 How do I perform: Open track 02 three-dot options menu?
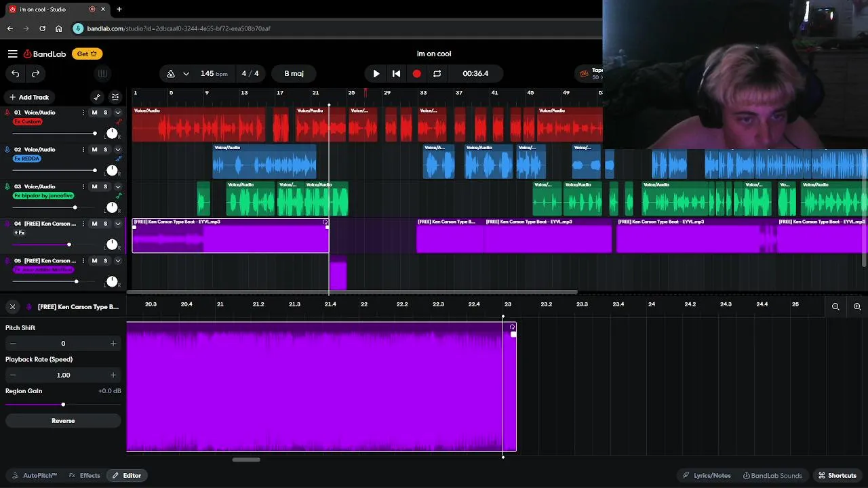83,150
